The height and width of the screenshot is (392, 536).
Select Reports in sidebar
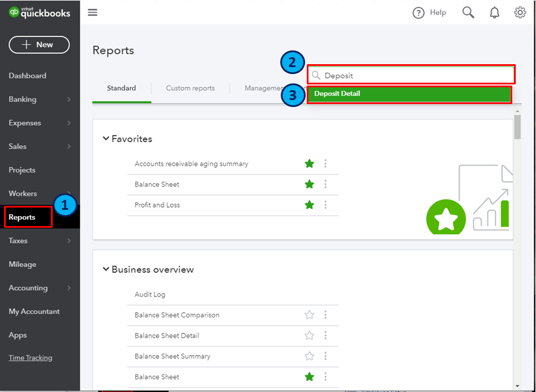tap(22, 217)
